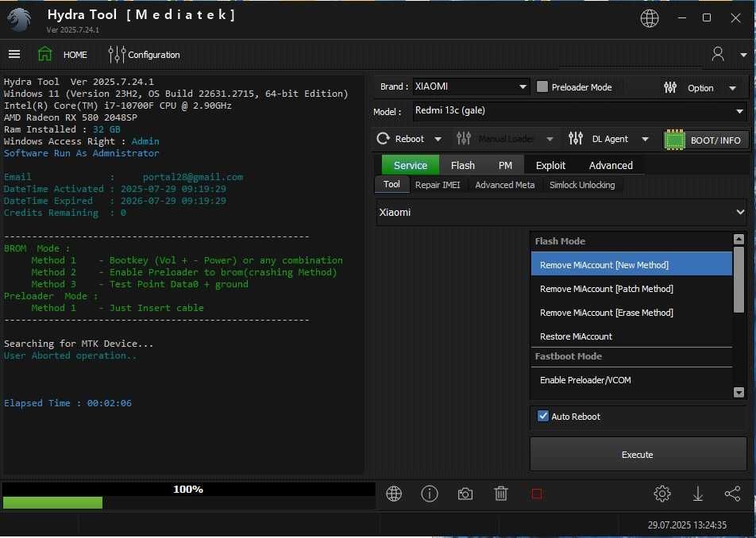
Task: Click the portal28@gmail.com email text
Action: [x=193, y=177]
